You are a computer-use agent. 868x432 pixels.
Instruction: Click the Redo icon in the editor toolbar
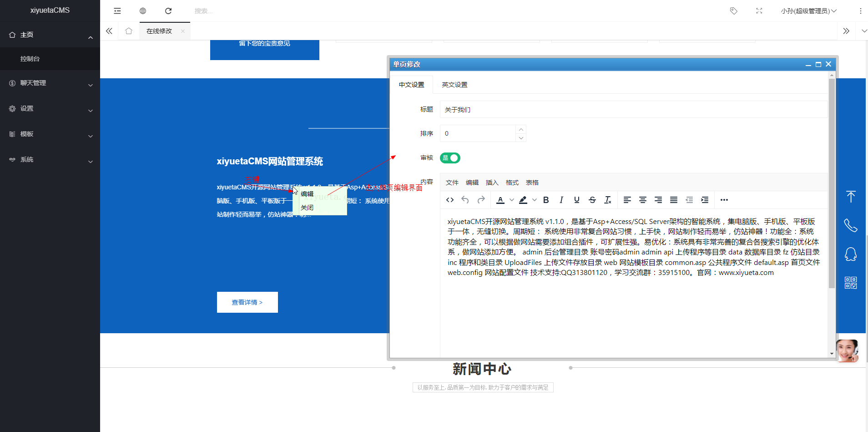tap(481, 199)
